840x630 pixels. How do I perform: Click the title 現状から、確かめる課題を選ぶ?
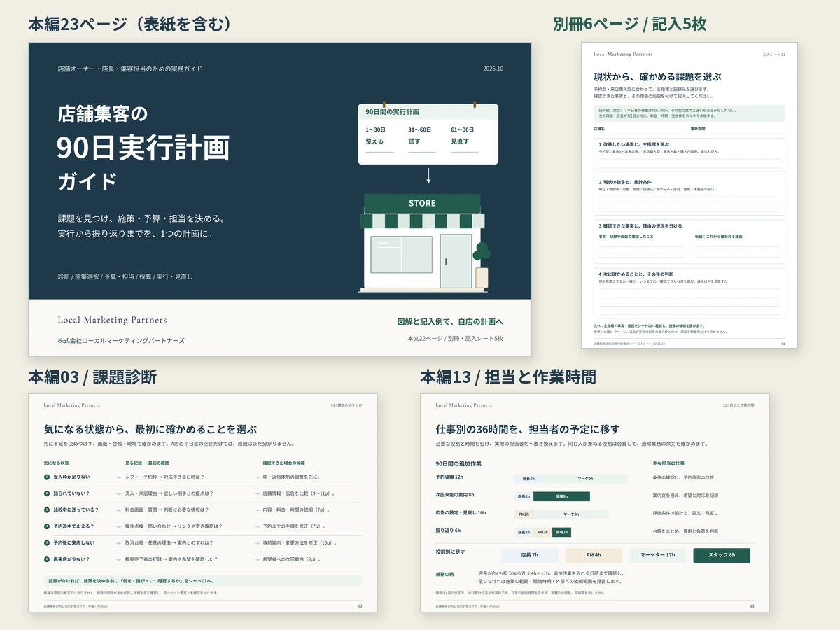click(657, 76)
